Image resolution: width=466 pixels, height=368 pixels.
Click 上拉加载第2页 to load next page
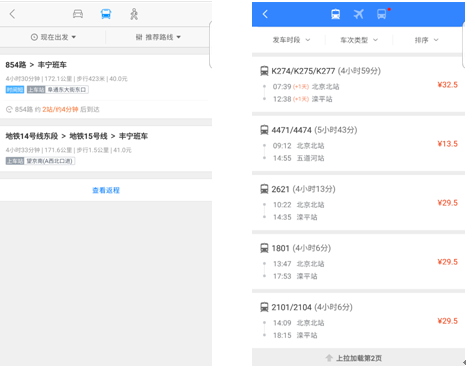(x=358, y=358)
